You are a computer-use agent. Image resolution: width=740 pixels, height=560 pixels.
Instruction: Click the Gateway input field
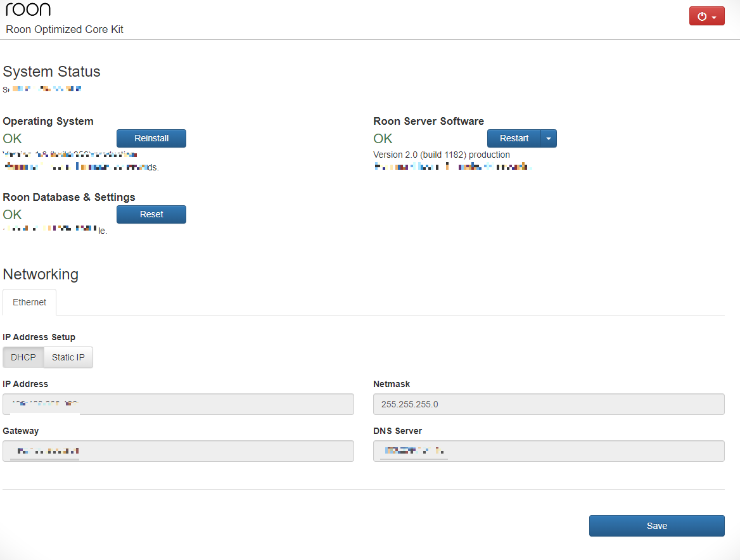[x=179, y=451]
